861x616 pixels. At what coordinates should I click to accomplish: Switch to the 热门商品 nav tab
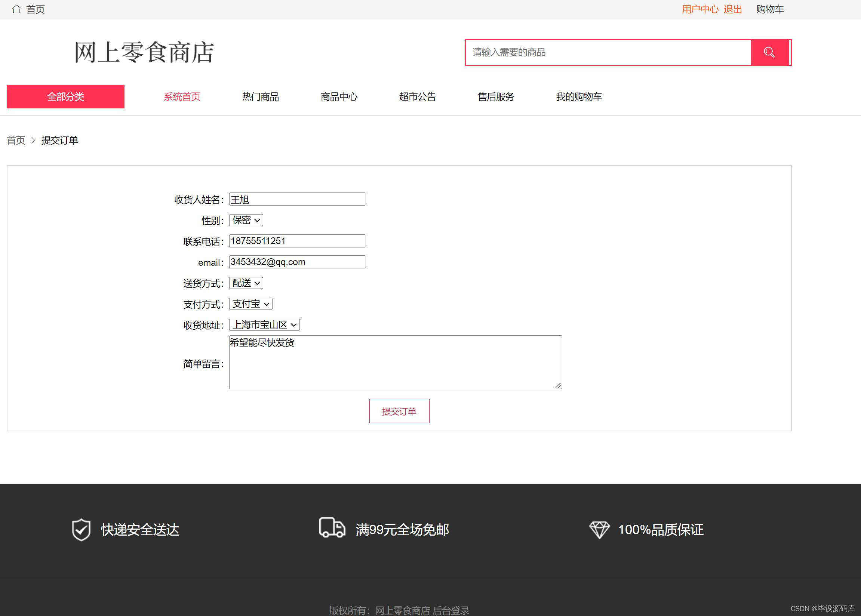click(260, 97)
